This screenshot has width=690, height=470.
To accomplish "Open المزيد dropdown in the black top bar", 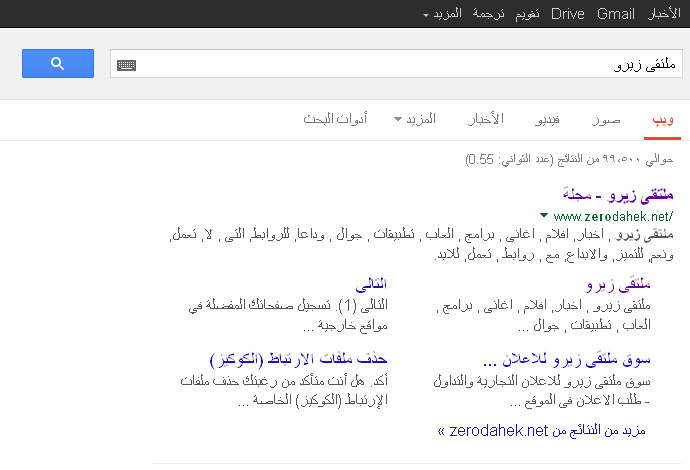I will (442, 14).
